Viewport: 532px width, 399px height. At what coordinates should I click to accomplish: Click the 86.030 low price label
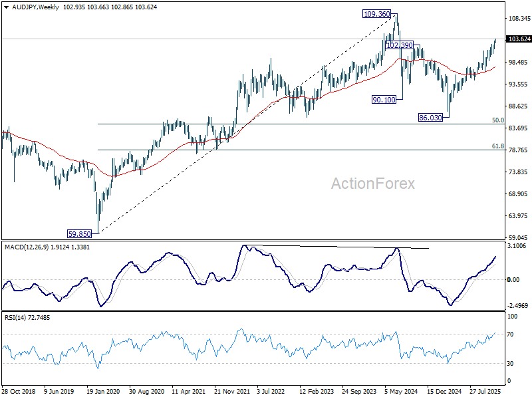coord(430,118)
